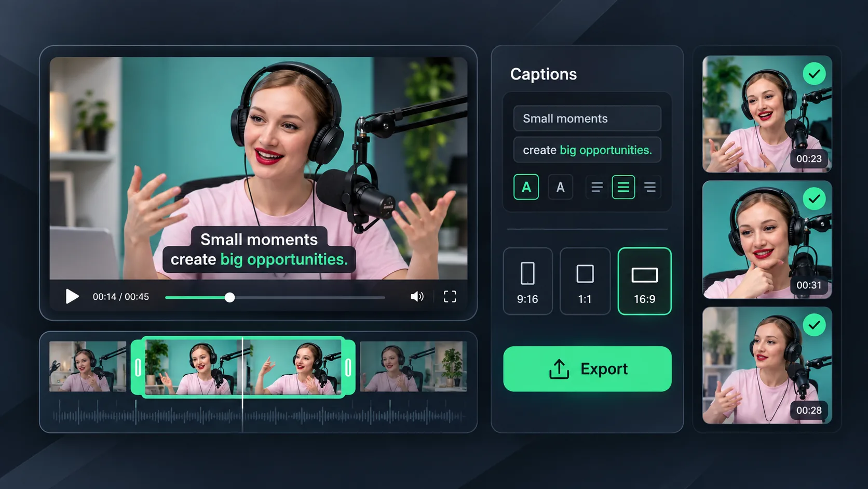Select the last timeline clip with plant

413,366
